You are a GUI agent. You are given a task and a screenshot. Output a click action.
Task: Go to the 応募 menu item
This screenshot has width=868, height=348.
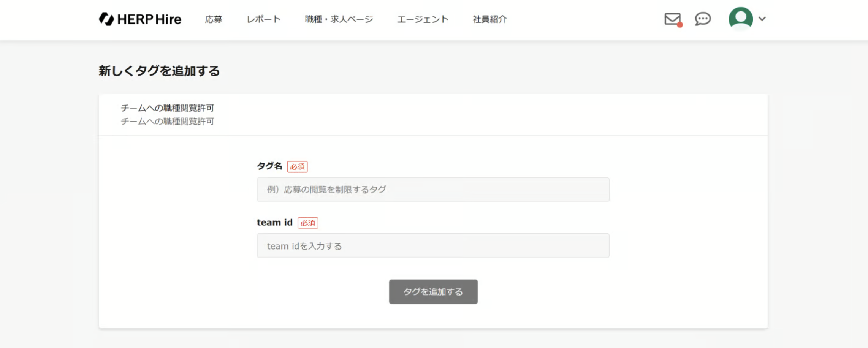pyautogui.click(x=214, y=19)
